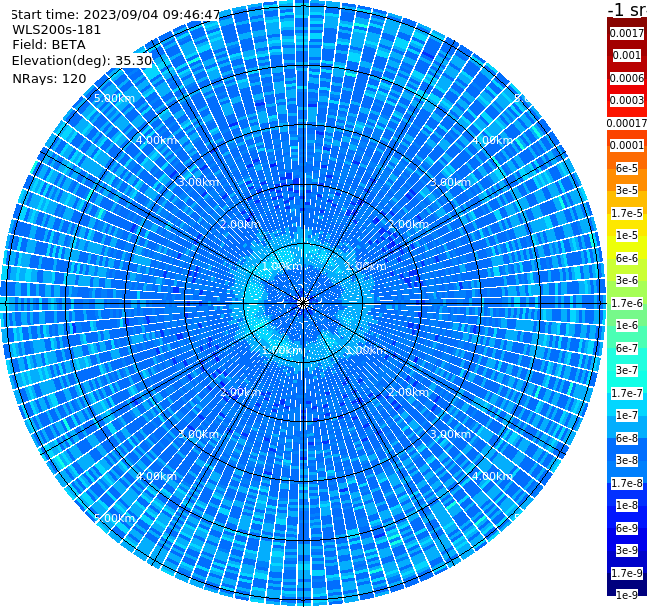Select the 2.00km range label in lower-left quadrant
This screenshot has height=607, width=647.
click(x=240, y=392)
